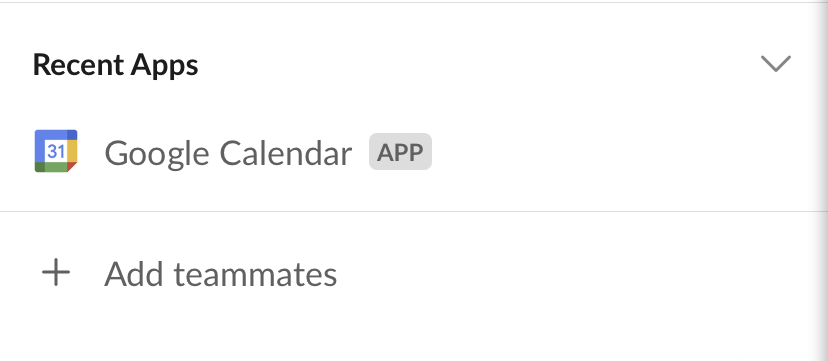This screenshot has height=361, width=828.
Task: Collapse the Recent Apps section chevron
Action: click(x=775, y=63)
